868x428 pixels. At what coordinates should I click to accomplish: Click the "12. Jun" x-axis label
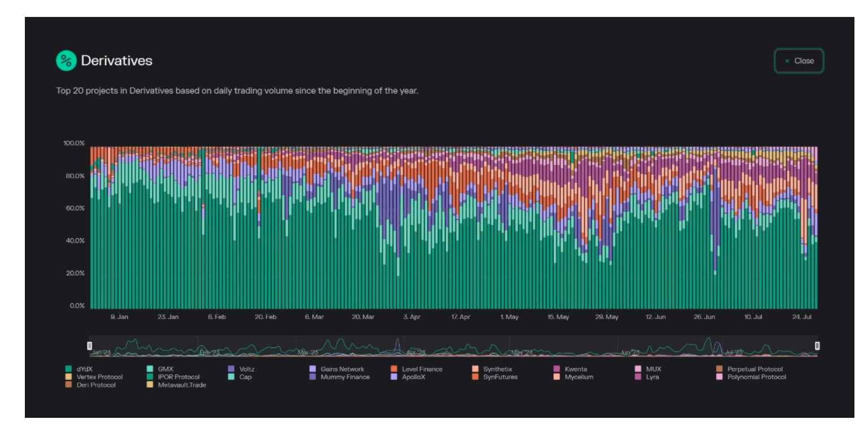click(656, 317)
